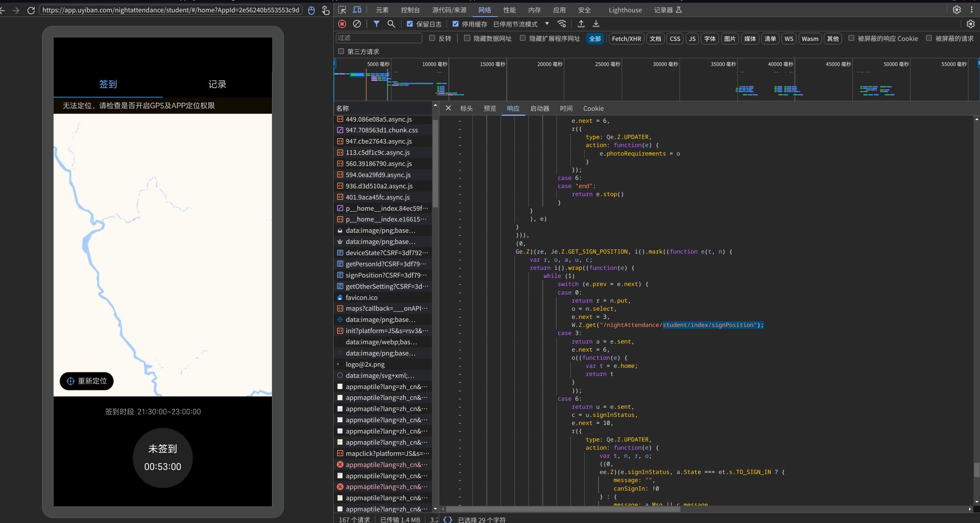Click the record network log icon
The image size is (980, 523).
click(x=342, y=24)
